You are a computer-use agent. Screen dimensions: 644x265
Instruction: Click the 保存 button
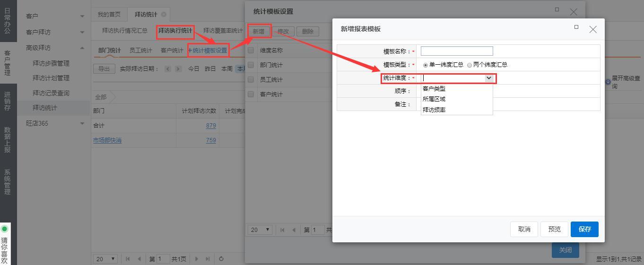click(x=584, y=229)
